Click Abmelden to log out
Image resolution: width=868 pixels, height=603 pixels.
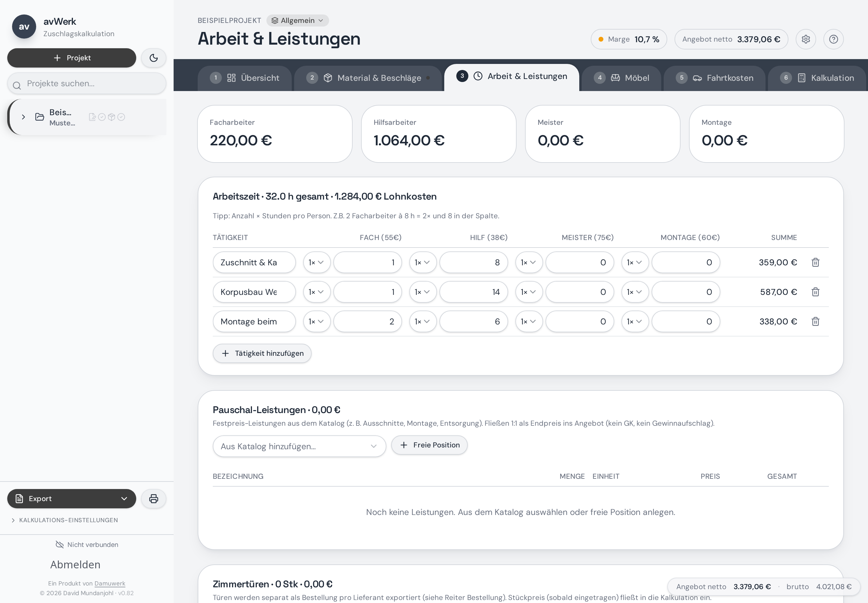click(x=75, y=564)
